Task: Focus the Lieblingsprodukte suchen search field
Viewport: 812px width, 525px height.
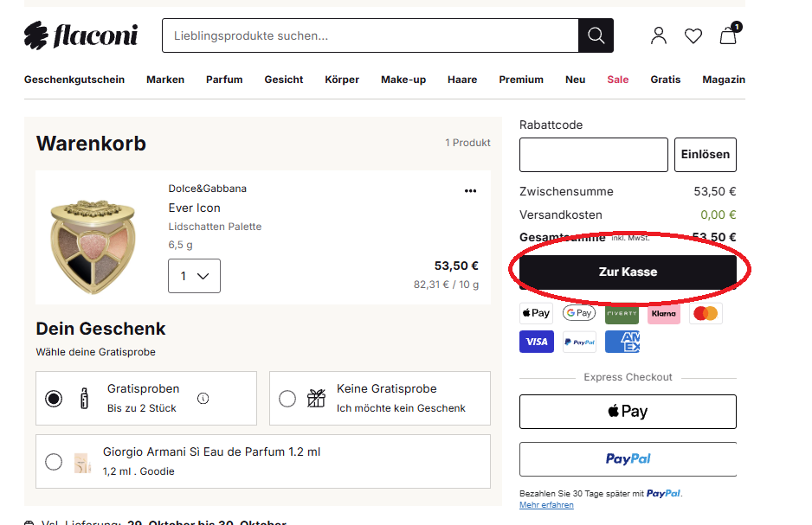Action: click(x=371, y=35)
